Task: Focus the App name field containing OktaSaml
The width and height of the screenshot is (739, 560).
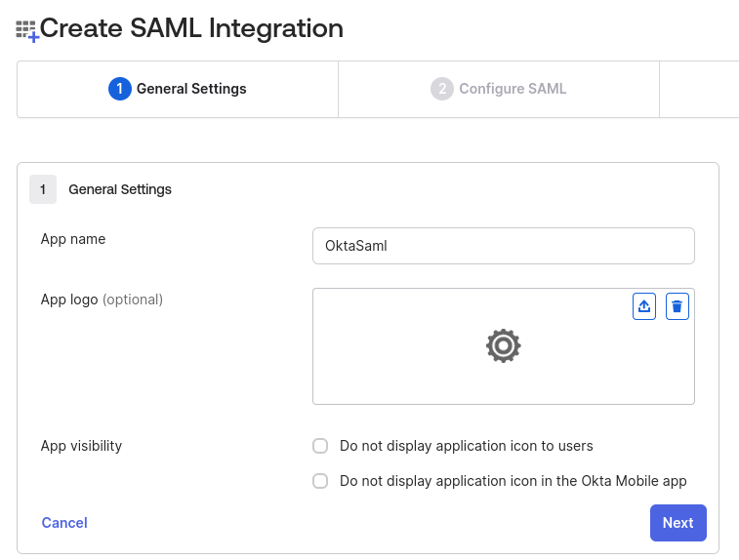Action: coord(503,246)
